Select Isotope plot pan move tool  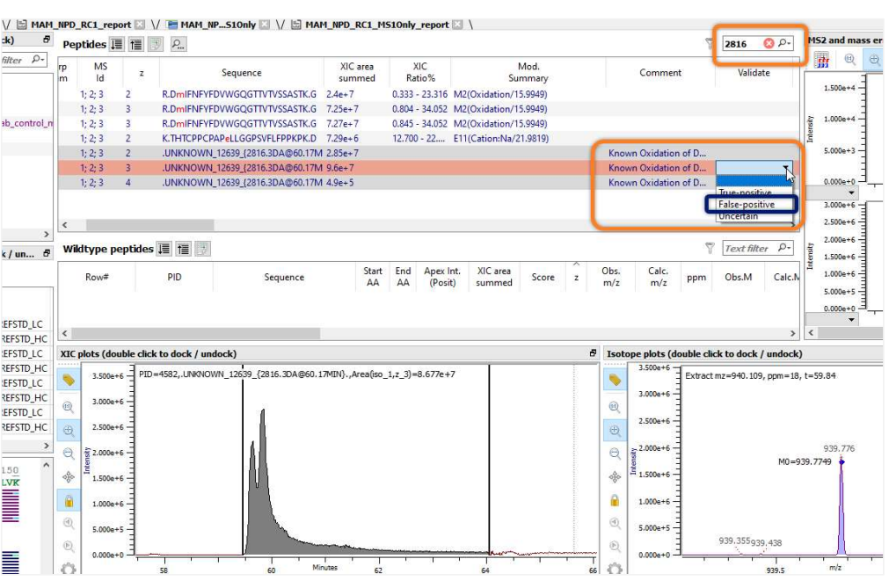coord(616,477)
